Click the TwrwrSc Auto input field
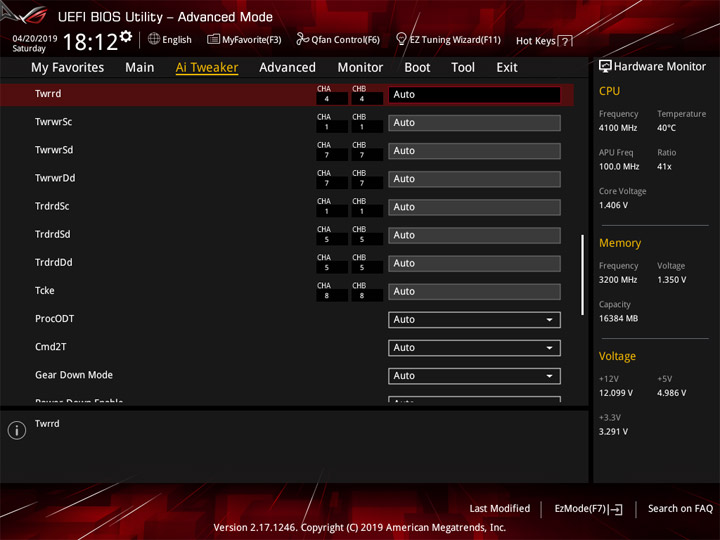This screenshot has height=540, width=720. click(x=474, y=123)
